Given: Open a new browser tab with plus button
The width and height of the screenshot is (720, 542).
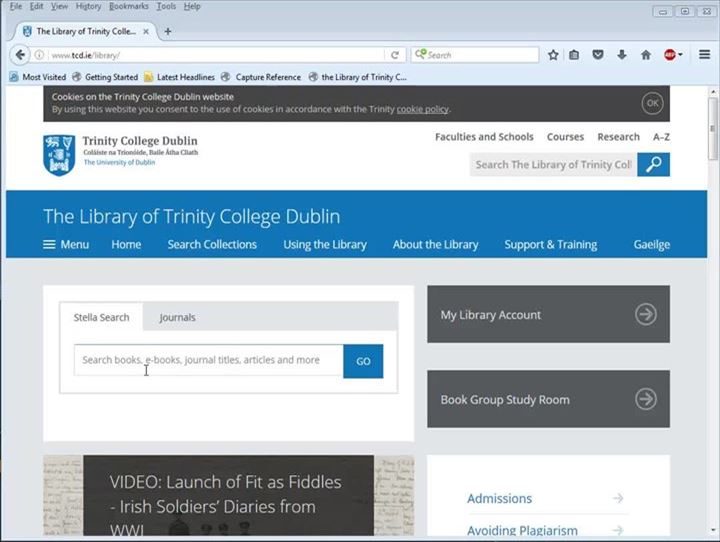Looking at the screenshot, I should click(167, 31).
